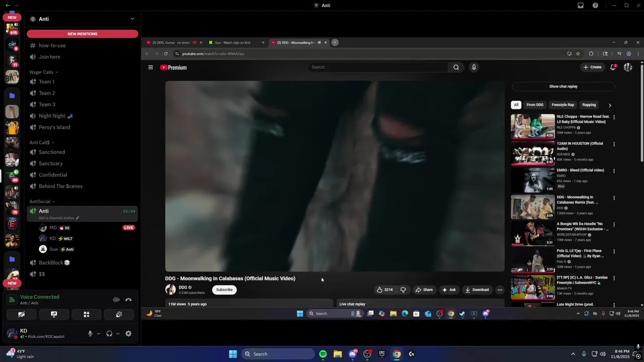644x362 pixels.
Task: Disconnect from the voice call
Action: click(128, 300)
